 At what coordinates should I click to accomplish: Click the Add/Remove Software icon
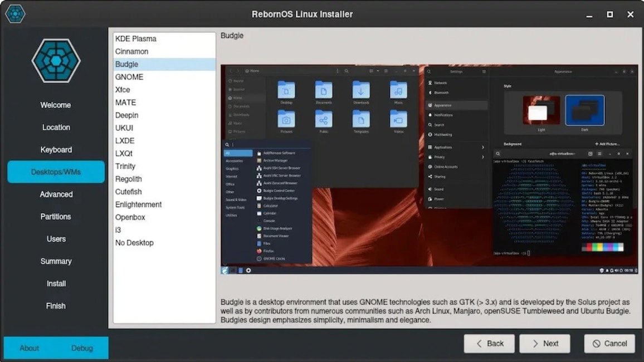click(259, 153)
